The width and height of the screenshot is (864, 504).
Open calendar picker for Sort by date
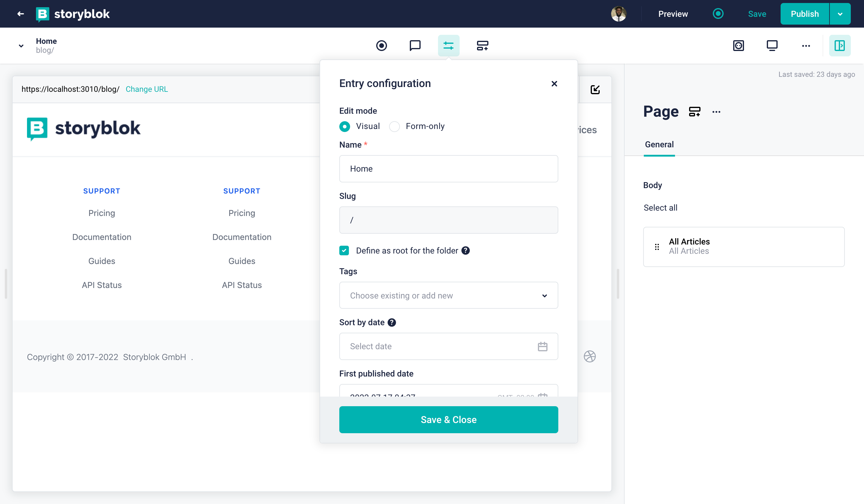click(542, 346)
